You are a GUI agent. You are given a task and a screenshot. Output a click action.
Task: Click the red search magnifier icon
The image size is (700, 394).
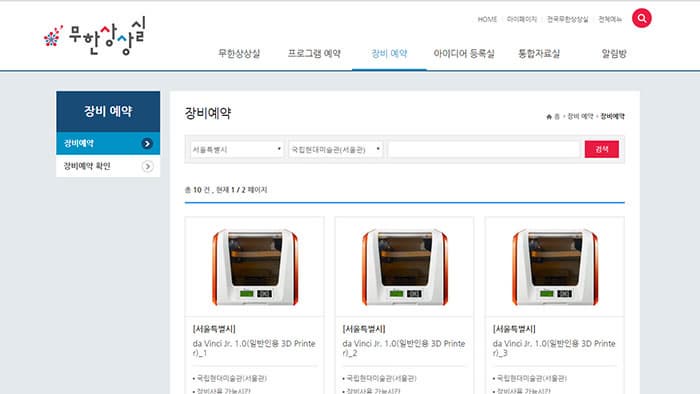tap(642, 18)
